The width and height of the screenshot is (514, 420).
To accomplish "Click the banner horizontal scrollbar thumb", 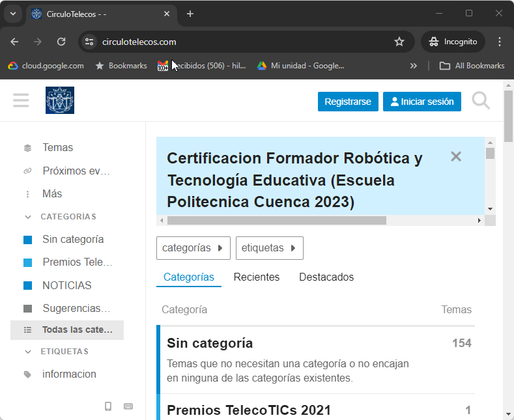I will pyautogui.click(x=277, y=221).
